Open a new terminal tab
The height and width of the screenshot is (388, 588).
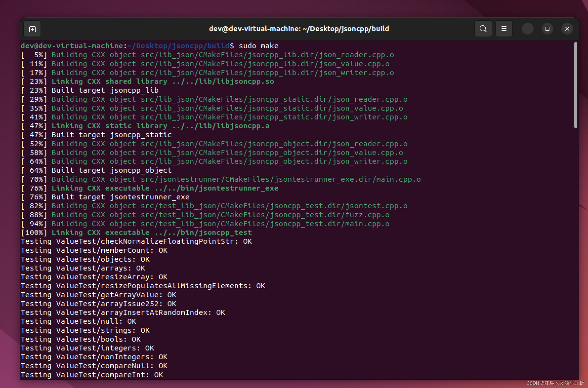[32, 29]
